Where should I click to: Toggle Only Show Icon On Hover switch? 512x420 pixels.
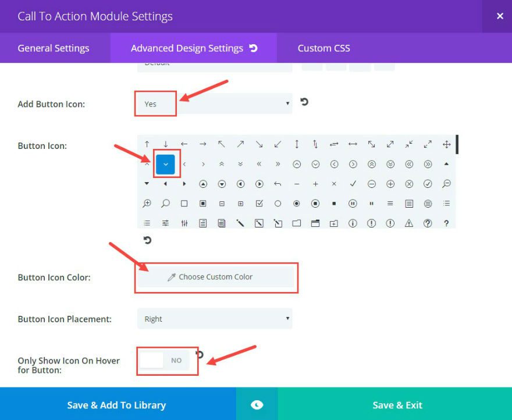tap(164, 360)
